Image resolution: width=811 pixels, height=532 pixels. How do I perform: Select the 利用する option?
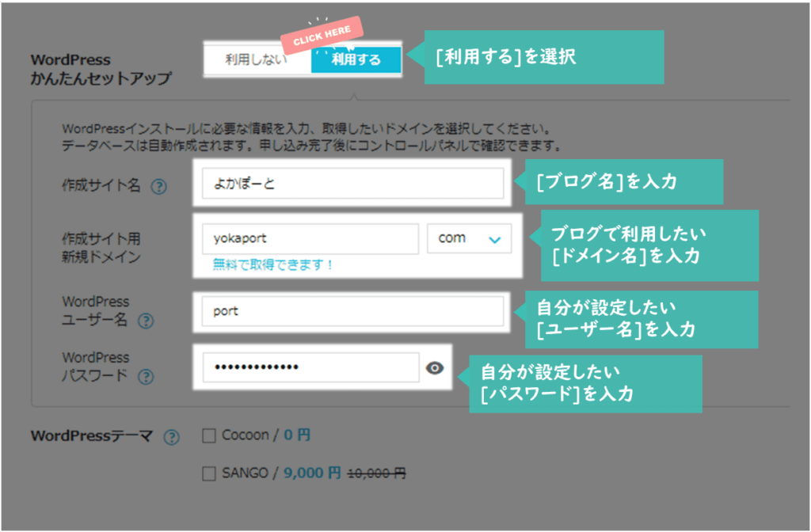pos(356,59)
